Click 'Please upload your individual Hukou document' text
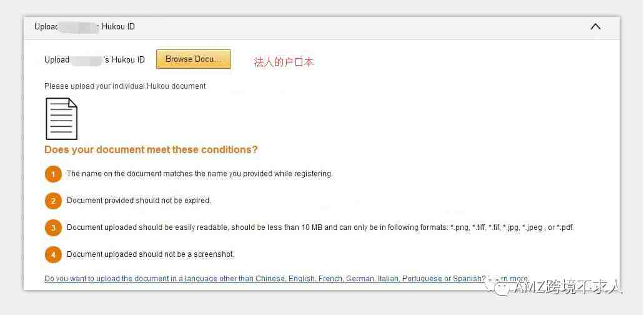Viewport: 644px width, 315px height. pyautogui.click(x=126, y=86)
